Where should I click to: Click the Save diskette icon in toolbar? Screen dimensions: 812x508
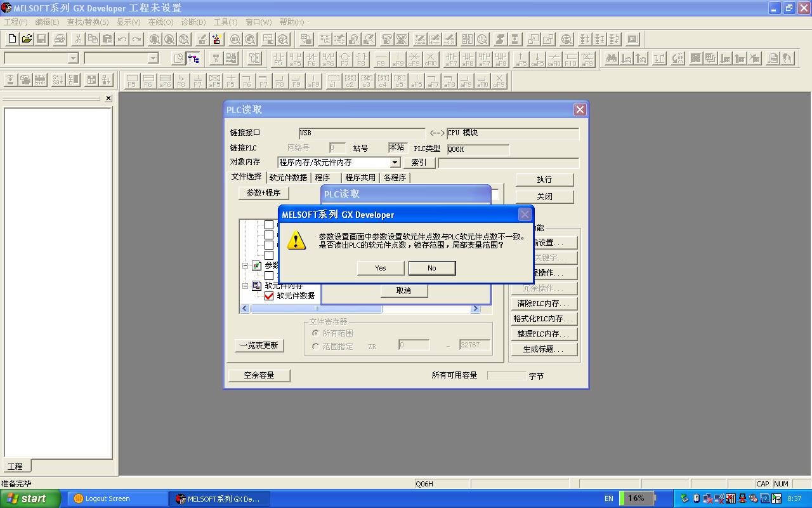pyautogui.click(x=41, y=39)
